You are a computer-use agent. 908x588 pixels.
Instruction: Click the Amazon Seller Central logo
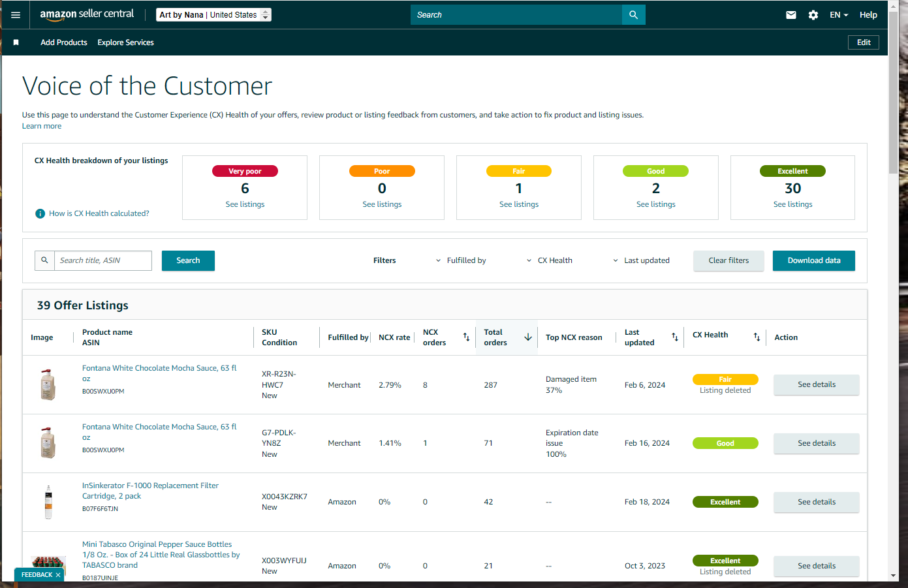point(87,14)
